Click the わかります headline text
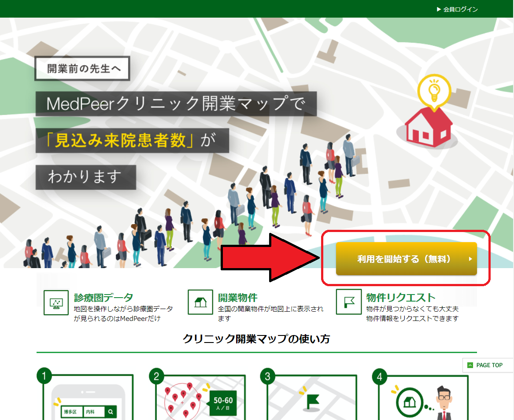Viewport: 514px width, 420px height. pos(85,177)
